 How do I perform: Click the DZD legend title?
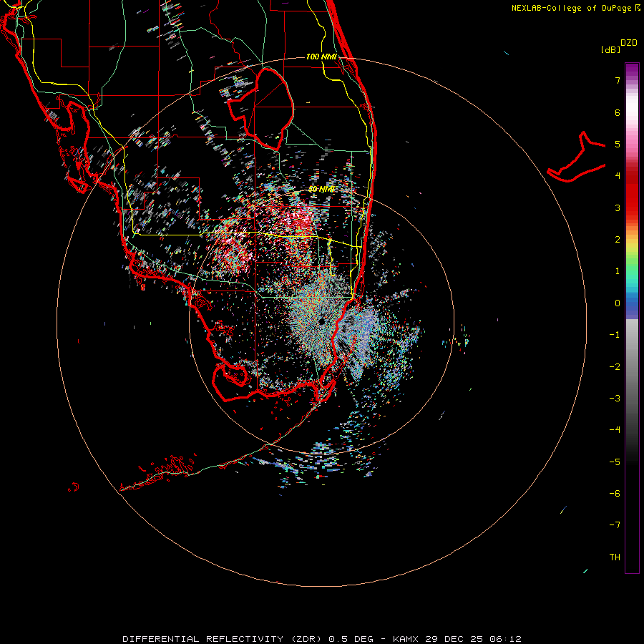point(629,43)
